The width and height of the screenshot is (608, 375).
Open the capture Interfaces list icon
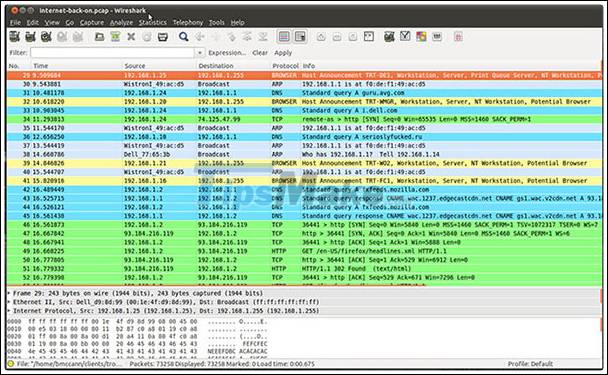[x=14, y=37]
